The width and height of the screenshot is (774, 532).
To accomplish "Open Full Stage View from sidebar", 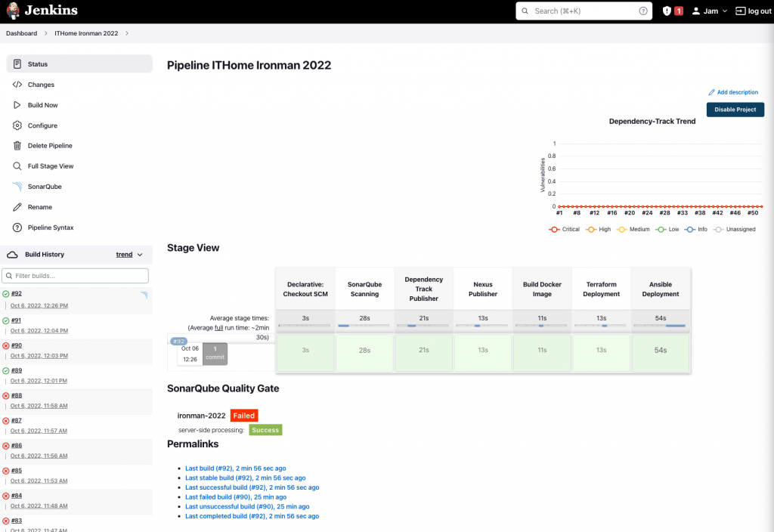I will [79, 166].
